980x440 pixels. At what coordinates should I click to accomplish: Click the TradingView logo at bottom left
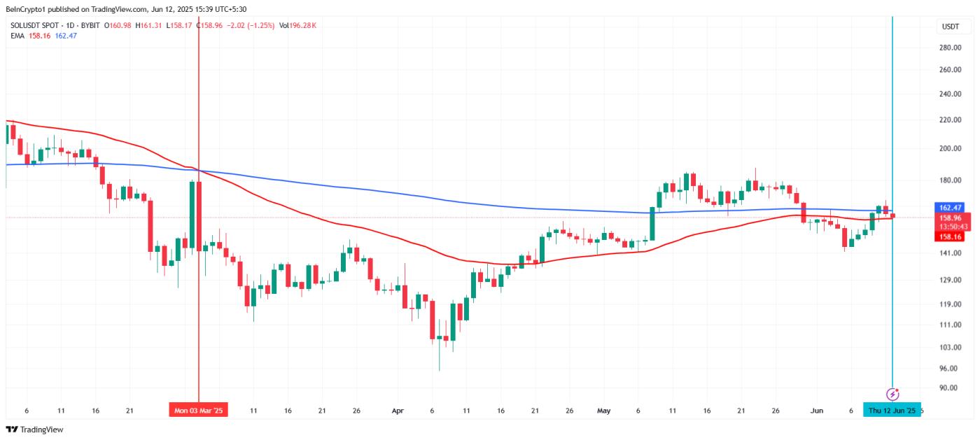(34, 430)
